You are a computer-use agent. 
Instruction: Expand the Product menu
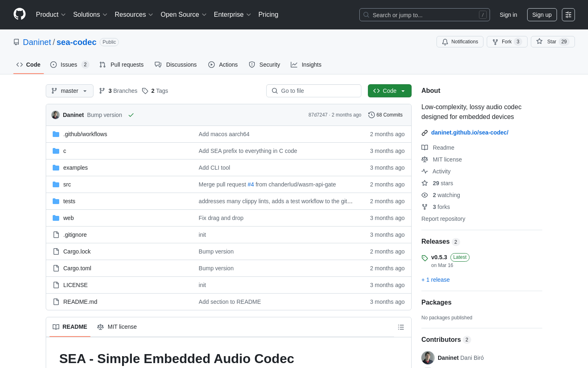(x=51, y=15)
